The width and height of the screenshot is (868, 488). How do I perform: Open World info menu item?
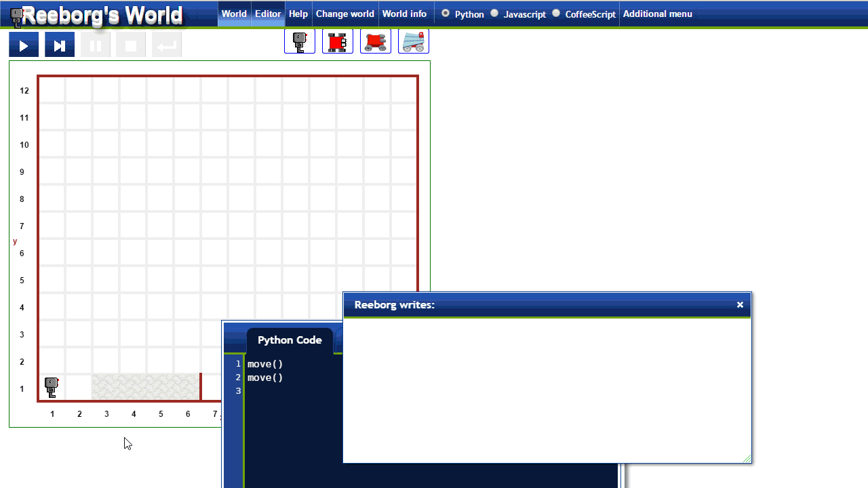point(405,14)
